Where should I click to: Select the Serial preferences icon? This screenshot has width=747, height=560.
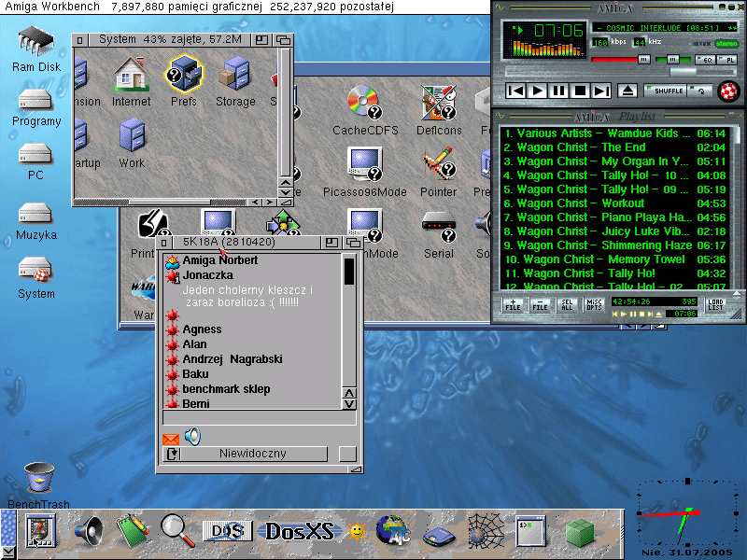[x=438, y=227]
